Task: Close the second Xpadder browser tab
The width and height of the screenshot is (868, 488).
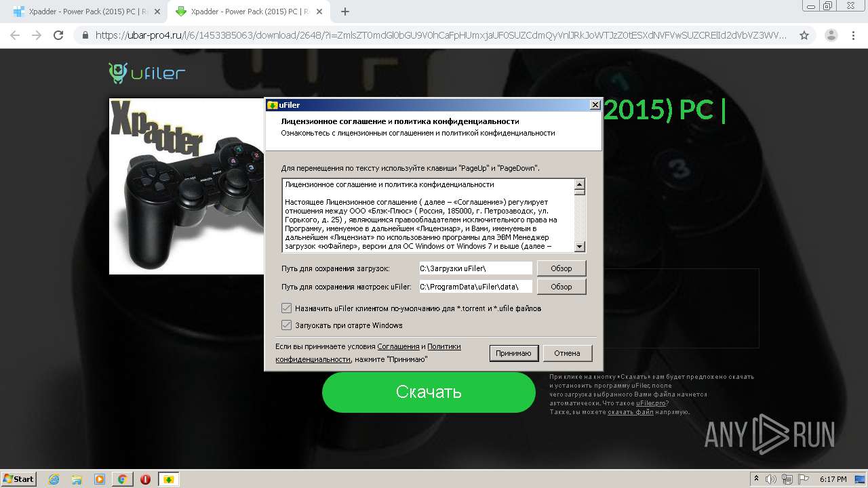Action: pos(321,12)
